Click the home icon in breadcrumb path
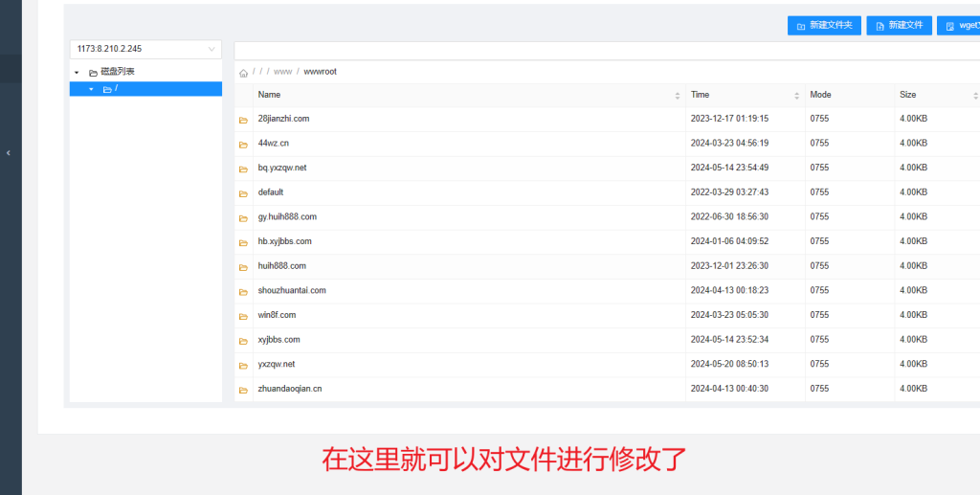The height and width of the screenshot is (495, 980). (243, 73)
